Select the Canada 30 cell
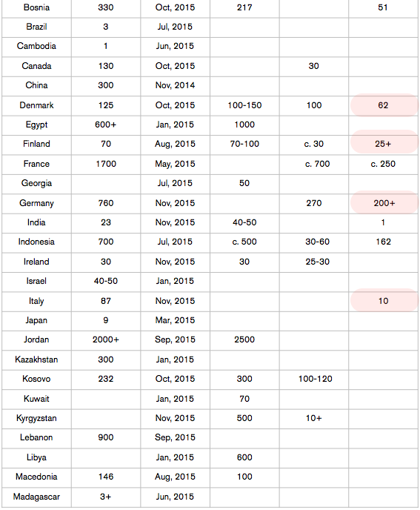This screenshot has height=510, width=420. [x=314, y=67]
